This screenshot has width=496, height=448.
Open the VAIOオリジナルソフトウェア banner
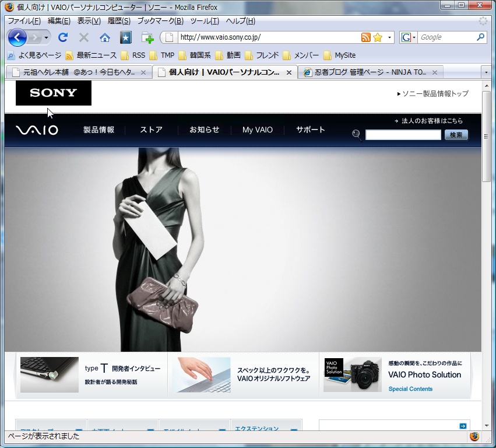[243, 375]
